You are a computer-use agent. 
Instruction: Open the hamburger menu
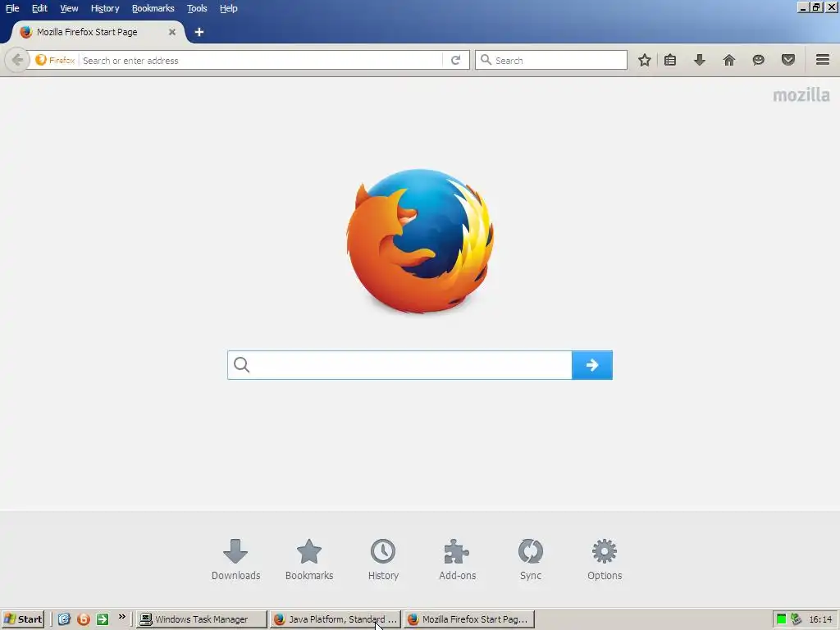pyautogui.click(x=823, y=59)
